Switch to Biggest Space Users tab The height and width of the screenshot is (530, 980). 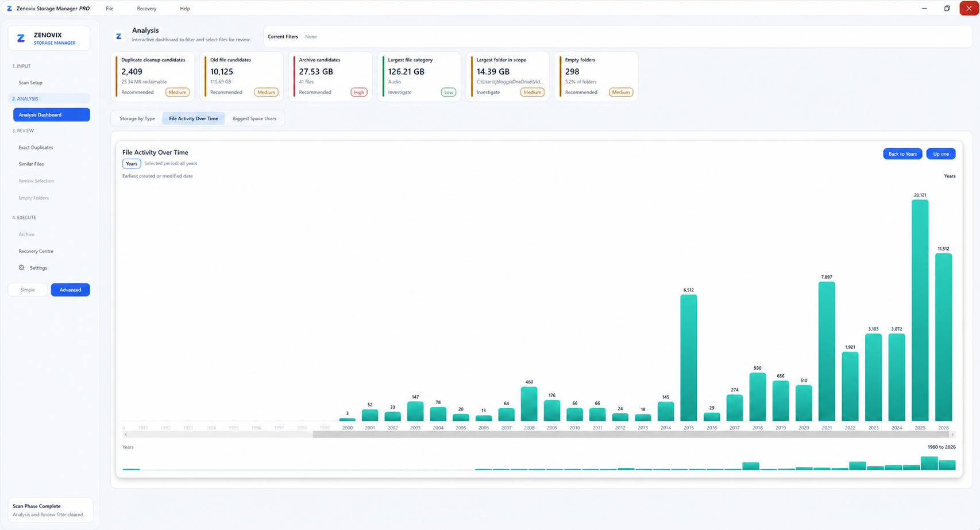254,118
